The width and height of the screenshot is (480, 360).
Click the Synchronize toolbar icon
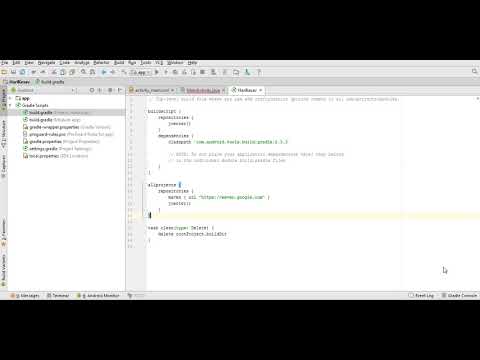pyautogui.click(x=23, y=72)
